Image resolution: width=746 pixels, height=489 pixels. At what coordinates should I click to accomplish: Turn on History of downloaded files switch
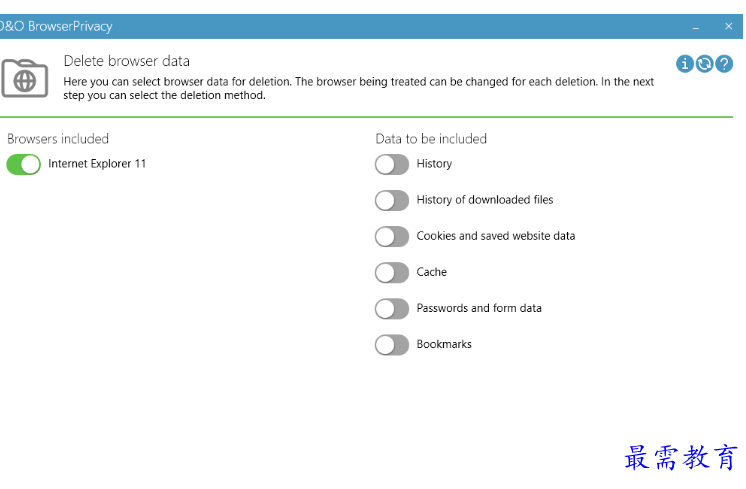392,200
